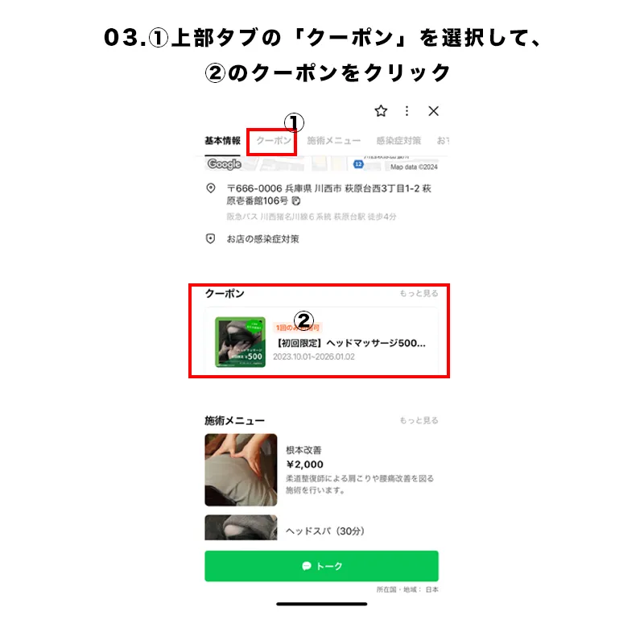Close the profile with the X icon
This screenshot has width=644, height=644.
(433, 111)
